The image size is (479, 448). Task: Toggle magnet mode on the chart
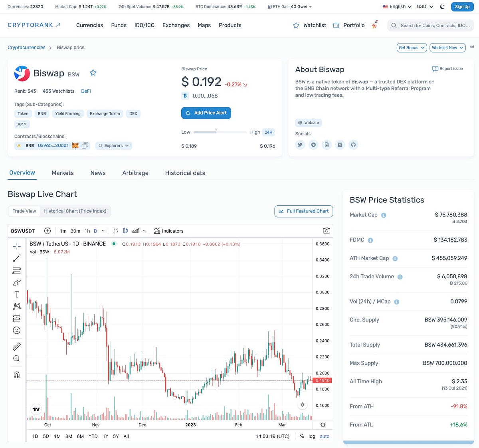pos(17,375)
